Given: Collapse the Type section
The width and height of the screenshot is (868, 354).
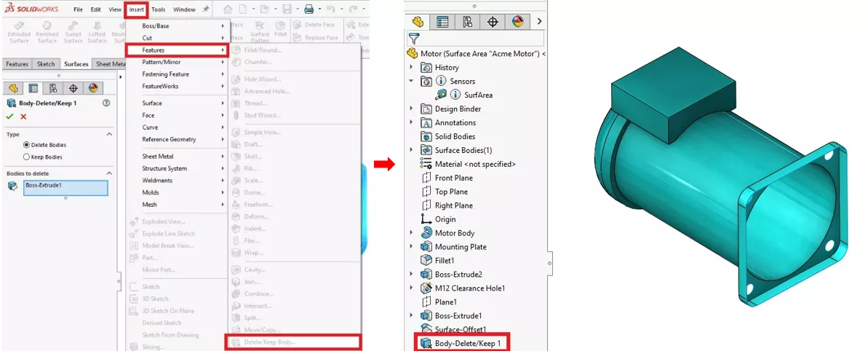Looking at the screenshot, I should click(109, 134).
